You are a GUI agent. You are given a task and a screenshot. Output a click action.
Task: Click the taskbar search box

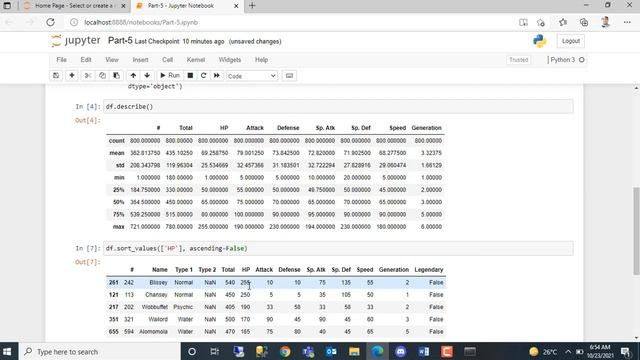(100, 351)
